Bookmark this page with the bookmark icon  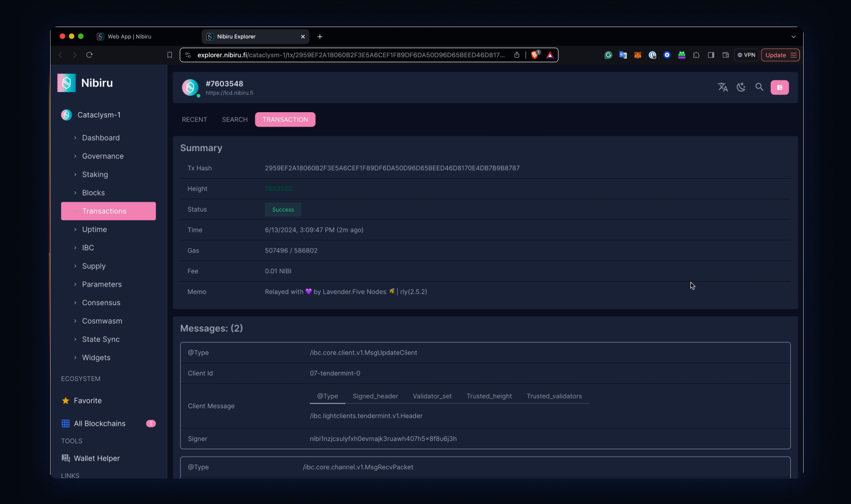[170, 55]
